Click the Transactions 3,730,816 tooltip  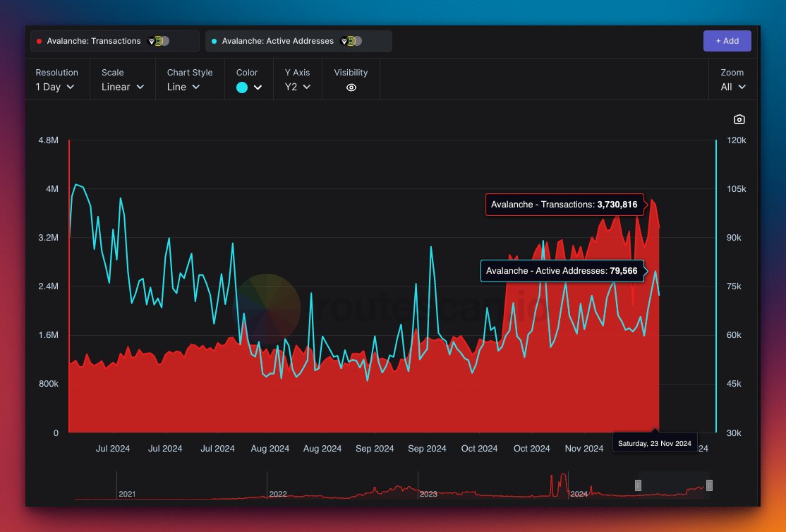(564, 205)
